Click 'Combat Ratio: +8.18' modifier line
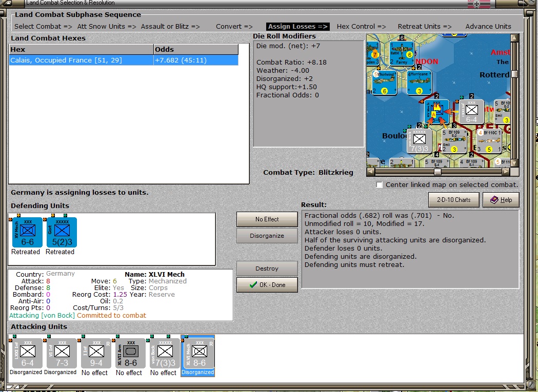The width and height of the screenshot is (538, 392). [291, 63]
